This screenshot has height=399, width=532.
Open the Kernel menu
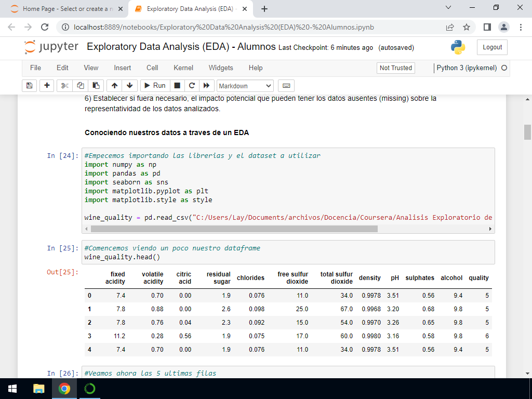(183, 68)
